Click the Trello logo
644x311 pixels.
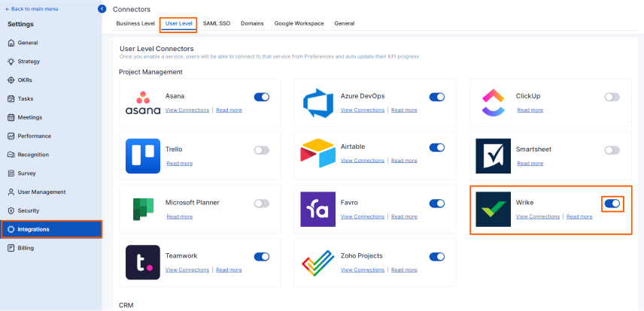[x=143, y=156]
